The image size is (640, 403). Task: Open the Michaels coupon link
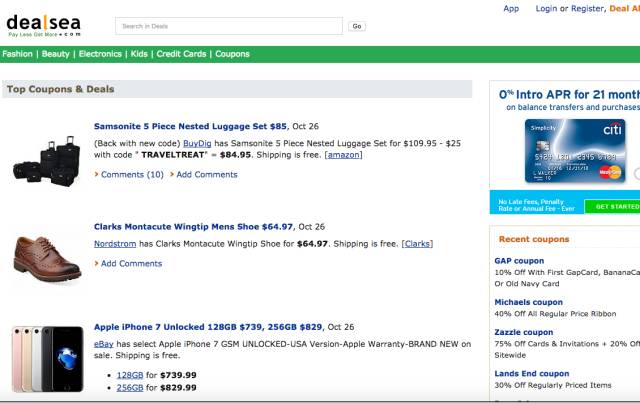529,302
